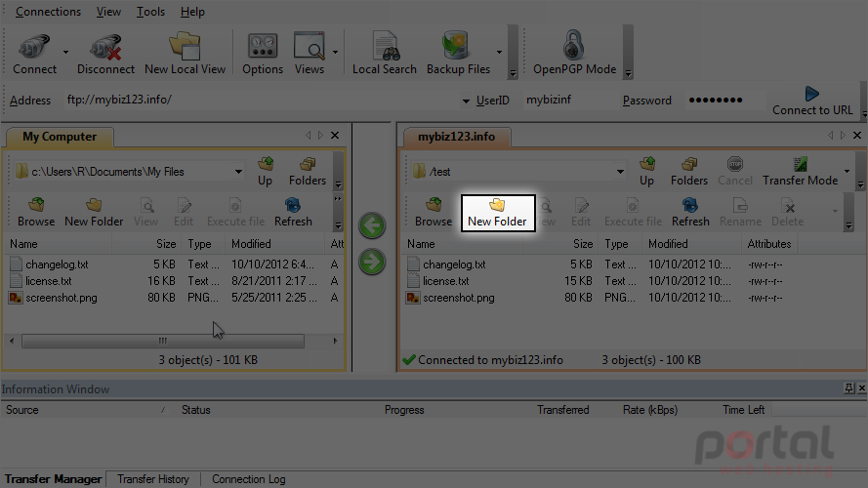Expand the Transfer Mode dropdown arrow

[847, 171]
